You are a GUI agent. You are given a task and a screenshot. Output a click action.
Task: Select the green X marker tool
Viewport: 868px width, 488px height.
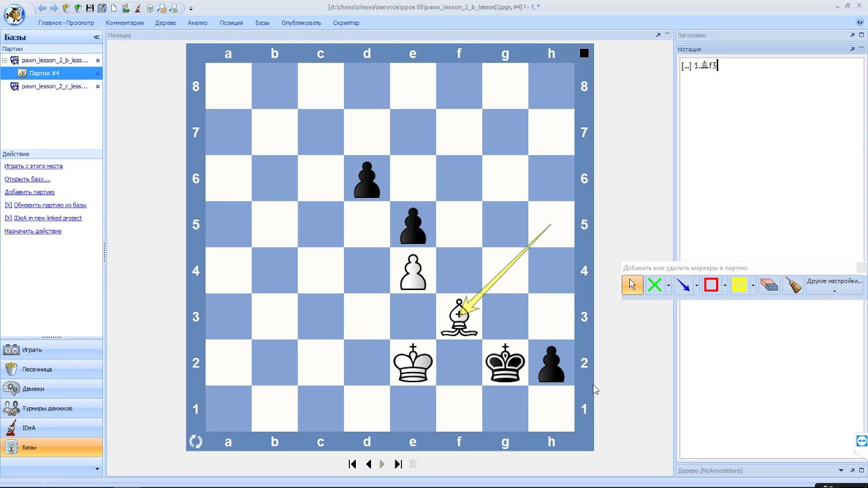654,285
